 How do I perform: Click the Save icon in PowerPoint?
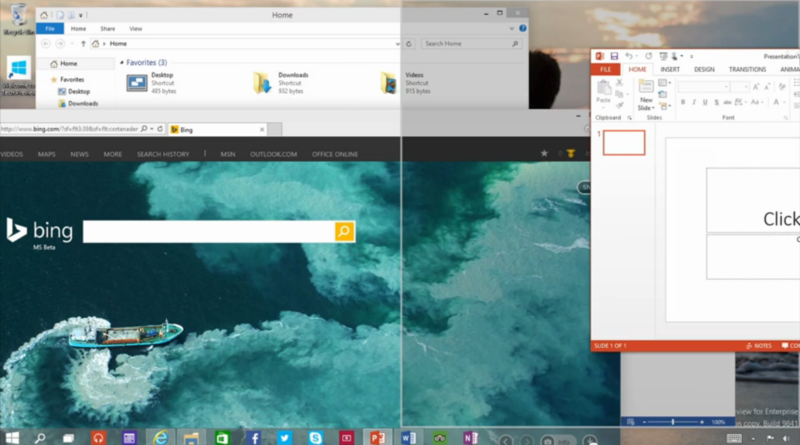[614, 56]
